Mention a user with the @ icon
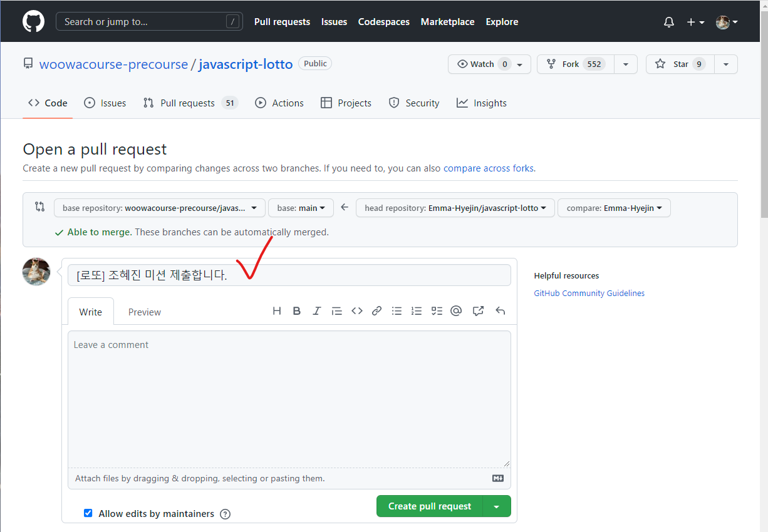 [456, 310]
